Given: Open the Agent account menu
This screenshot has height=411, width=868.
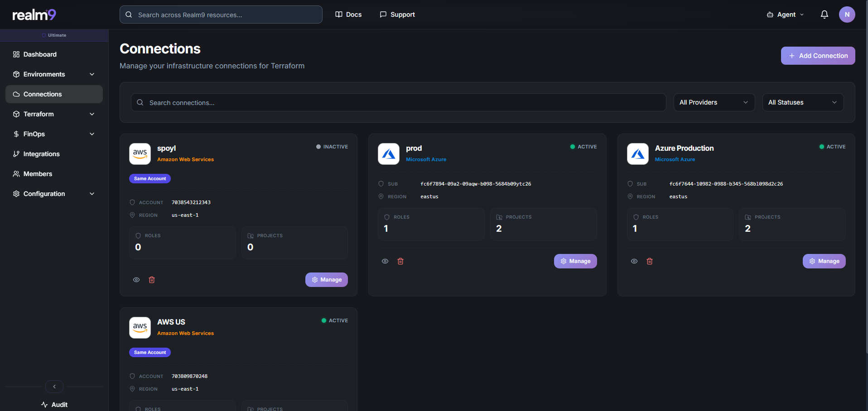Looking at the screenshot, I should [x=785, y=14].
